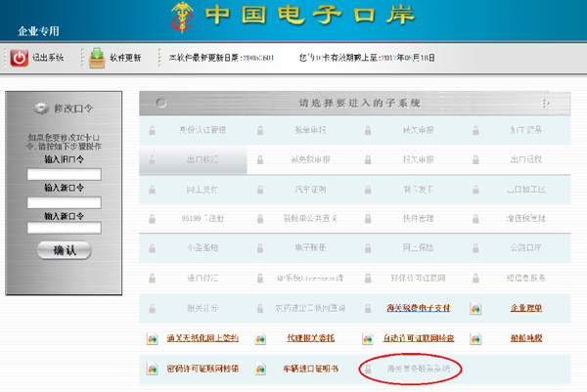Click the lock icon beside 电子账册
The image size is (587, 392).
coord(260,248)
